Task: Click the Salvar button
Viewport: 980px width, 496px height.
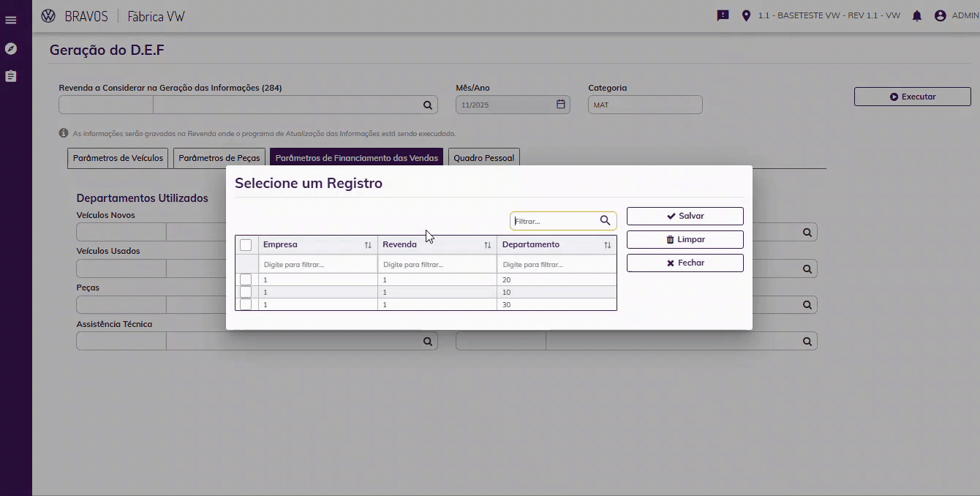Action: click(x=685, y=216)
